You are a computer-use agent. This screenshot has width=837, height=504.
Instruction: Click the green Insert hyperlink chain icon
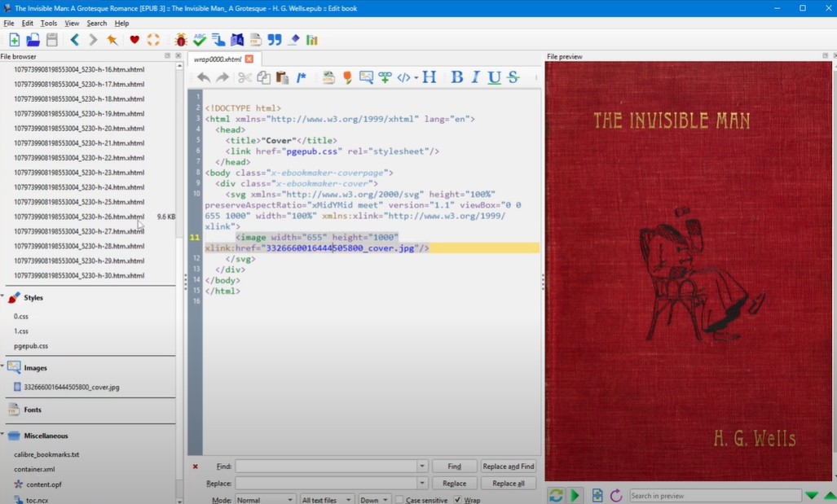pyautogui.click(x=385, y=78)
